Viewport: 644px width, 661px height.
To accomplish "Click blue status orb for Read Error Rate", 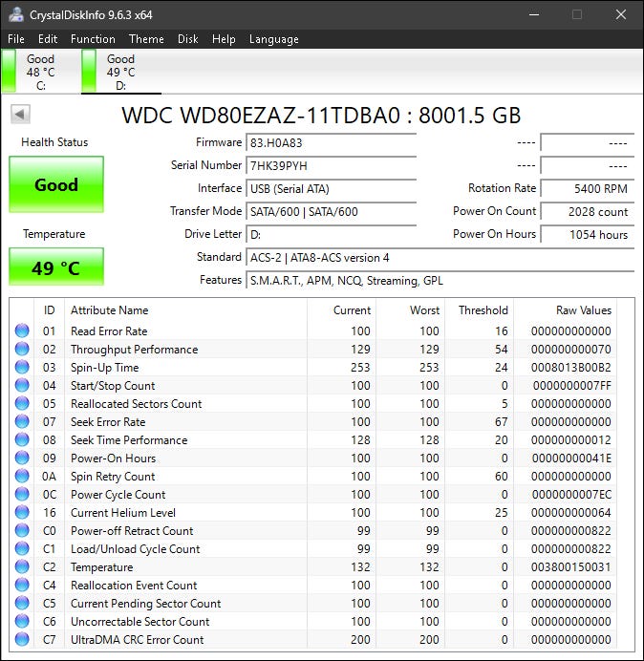I will 22,331.
